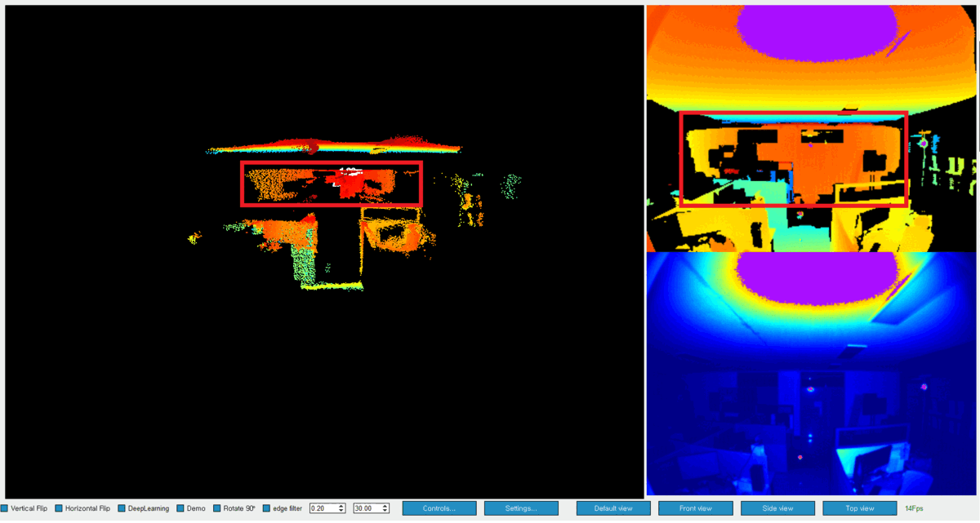Increase the 0.20 edge filter value
This screenshot has width=980, height=523.
[x=341, y=504]
